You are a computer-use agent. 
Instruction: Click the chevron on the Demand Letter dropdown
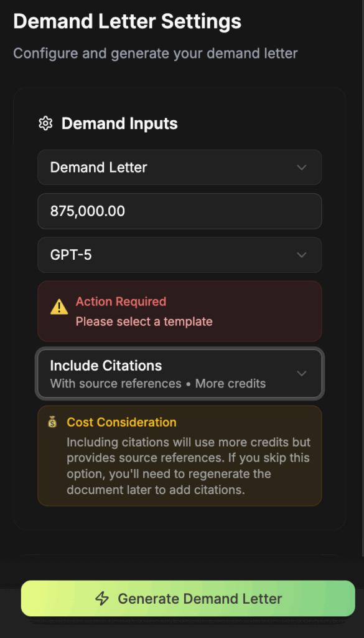tap(301, 167)
